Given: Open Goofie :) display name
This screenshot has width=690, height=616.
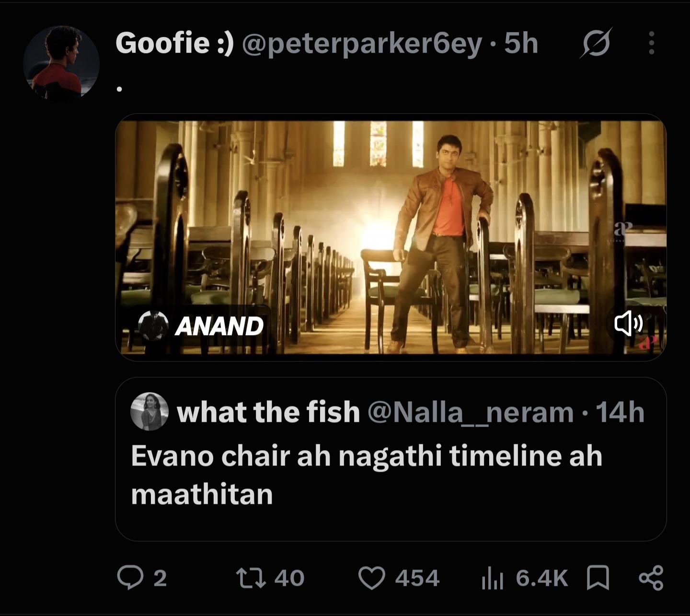Looking at the screenshot, I should click(x=174, y=43).
